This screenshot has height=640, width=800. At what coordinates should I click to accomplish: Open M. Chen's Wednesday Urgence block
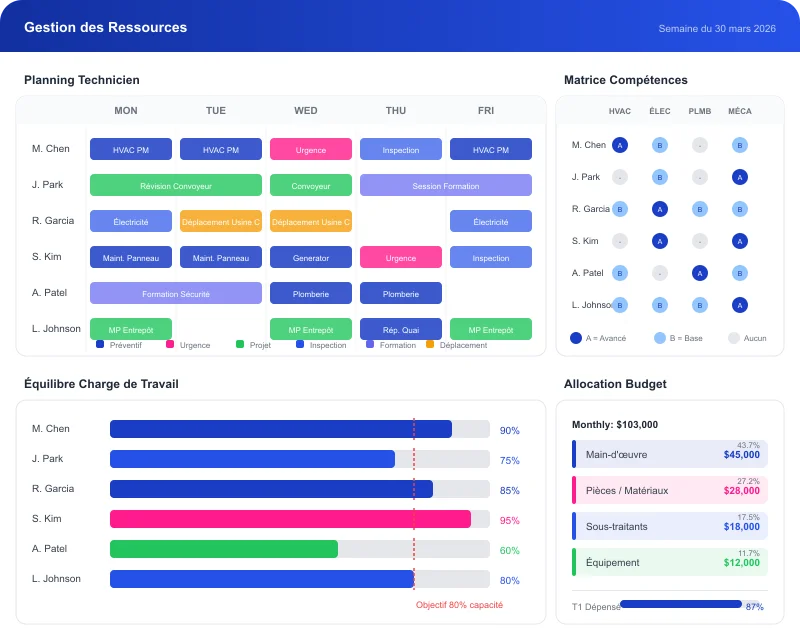tap(310, 148)
